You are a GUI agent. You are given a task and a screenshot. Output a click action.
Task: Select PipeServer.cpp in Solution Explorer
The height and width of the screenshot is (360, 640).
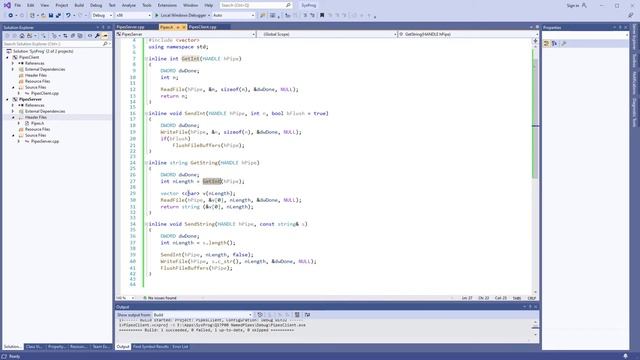(x=44, y=141)
